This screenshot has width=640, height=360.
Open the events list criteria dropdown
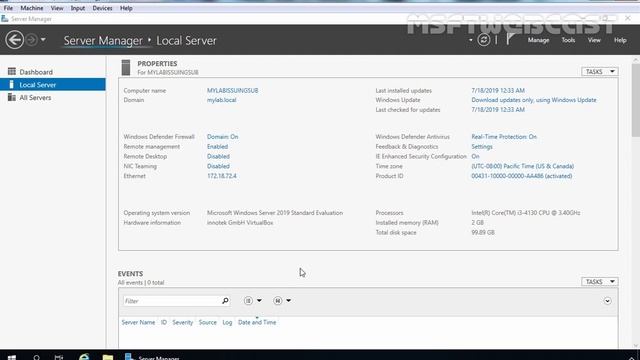(x=253, y=301)
